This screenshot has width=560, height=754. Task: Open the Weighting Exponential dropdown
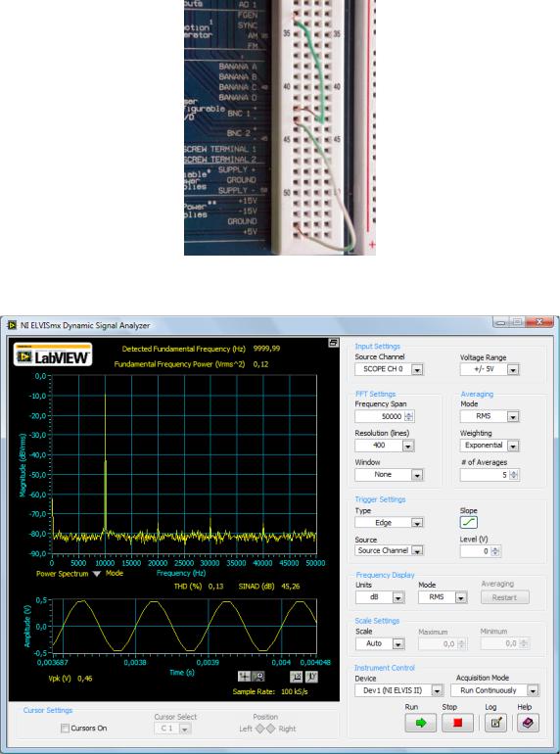513,446
